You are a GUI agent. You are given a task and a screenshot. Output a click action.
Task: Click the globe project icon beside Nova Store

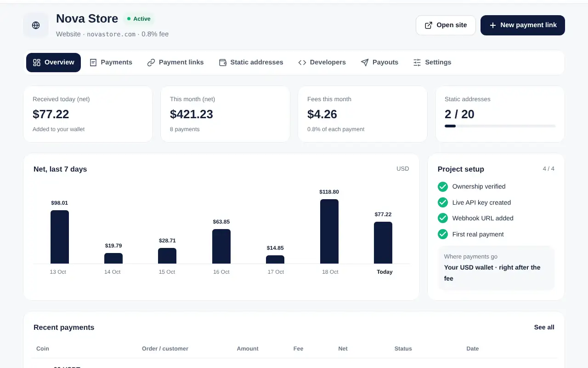(36, 25)
